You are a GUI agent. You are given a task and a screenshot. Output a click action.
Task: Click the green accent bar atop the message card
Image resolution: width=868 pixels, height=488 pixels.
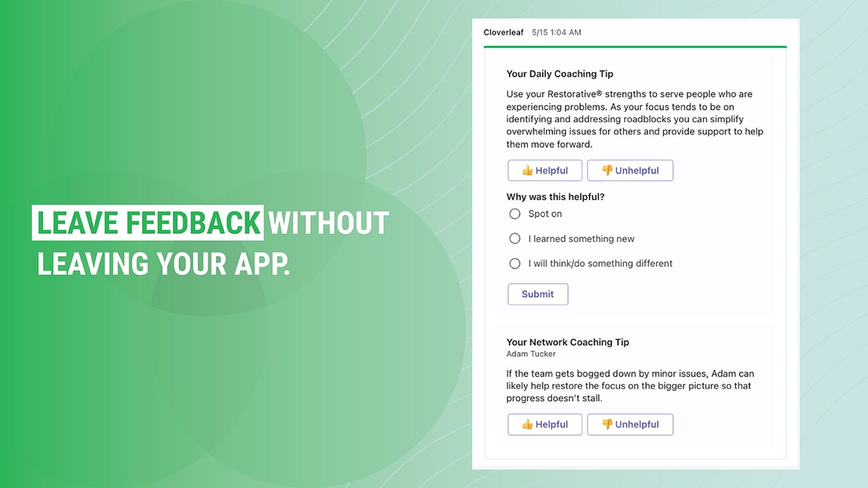(x=635, y=47)
